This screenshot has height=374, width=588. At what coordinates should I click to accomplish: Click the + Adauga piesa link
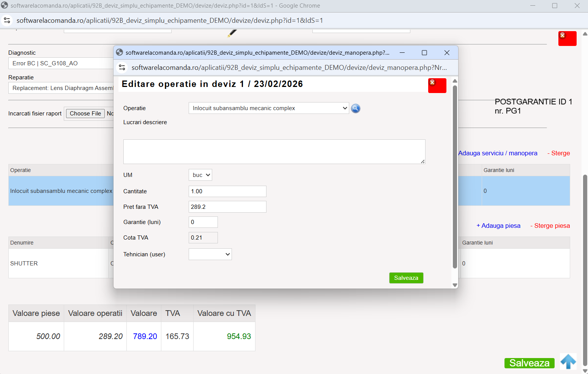498,226
